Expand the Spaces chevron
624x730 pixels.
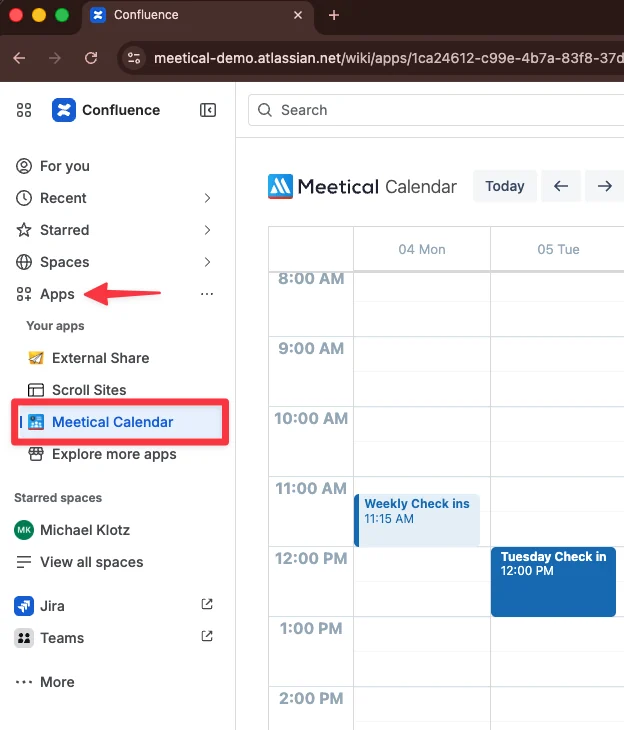coord(207,262)
